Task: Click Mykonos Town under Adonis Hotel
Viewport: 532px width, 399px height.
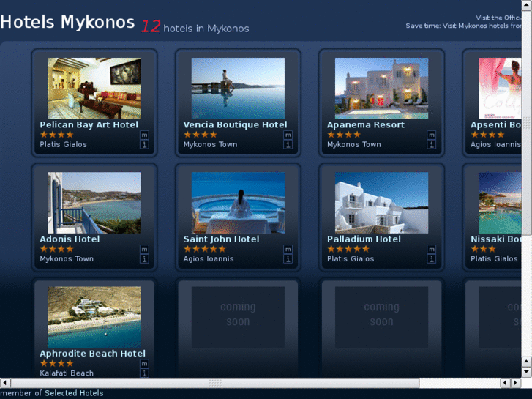Action: [67, 258]
